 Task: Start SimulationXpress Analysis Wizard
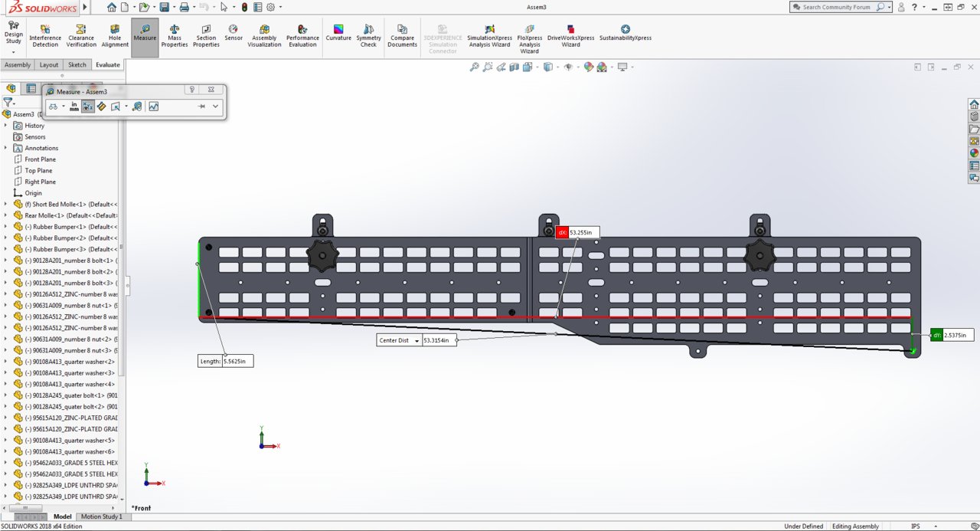[489, 36]
